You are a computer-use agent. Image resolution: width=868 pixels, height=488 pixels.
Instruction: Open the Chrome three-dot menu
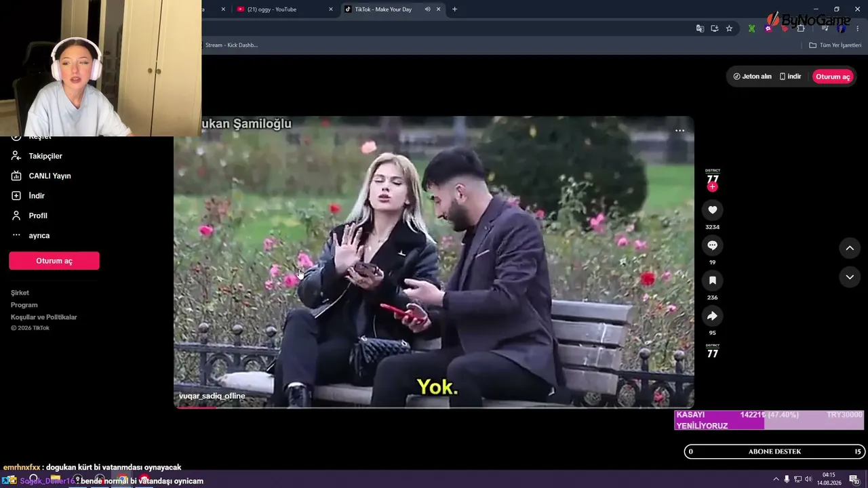(858, 28)
